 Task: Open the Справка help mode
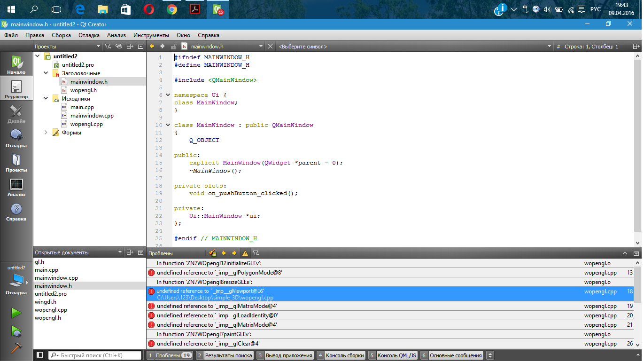click(16, 212)
